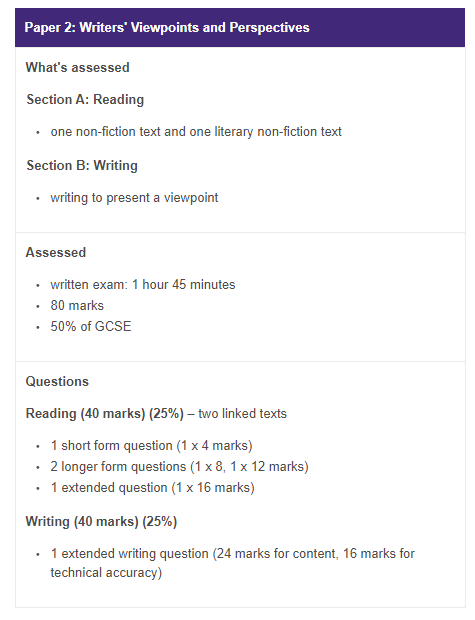Click the Reading (40 marks) (25%) label
Image resolution: width=475 pixels, height=620 pixels.
[105, 414]
